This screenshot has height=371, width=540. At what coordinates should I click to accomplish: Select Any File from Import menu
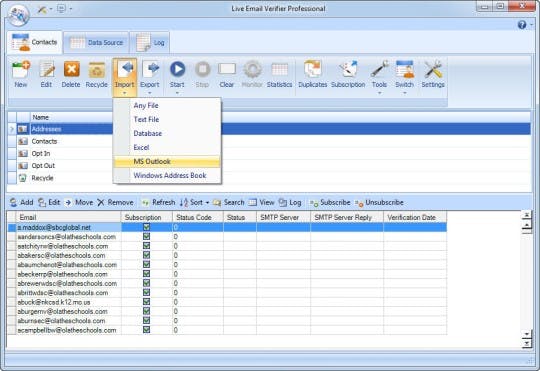167,105
